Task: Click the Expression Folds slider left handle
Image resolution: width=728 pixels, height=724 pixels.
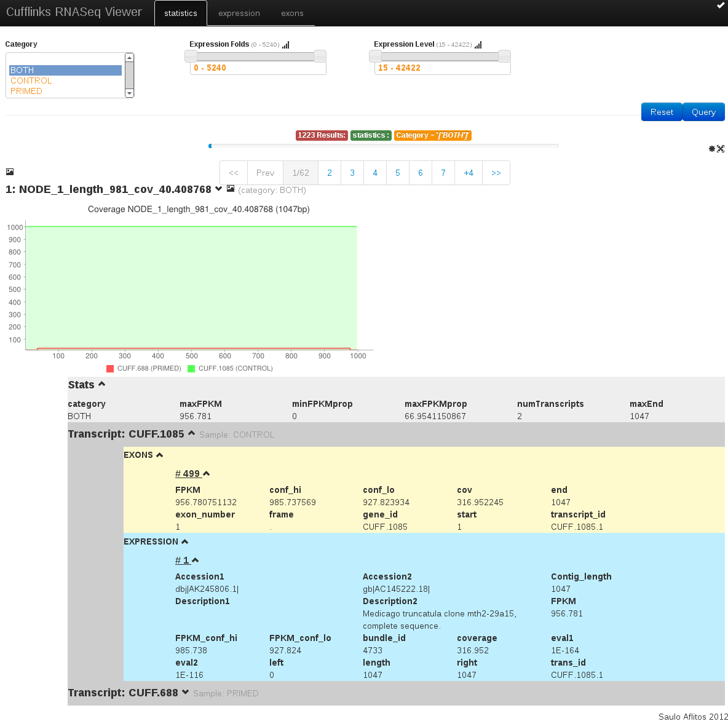Action: [x=191, y=56]
